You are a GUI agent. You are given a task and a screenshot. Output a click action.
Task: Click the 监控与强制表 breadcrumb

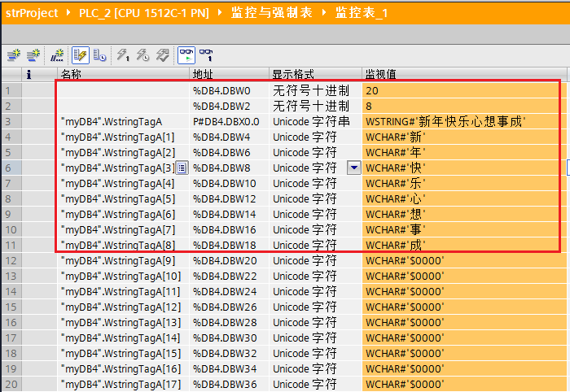pyautogui.click(x=271, y=13)
